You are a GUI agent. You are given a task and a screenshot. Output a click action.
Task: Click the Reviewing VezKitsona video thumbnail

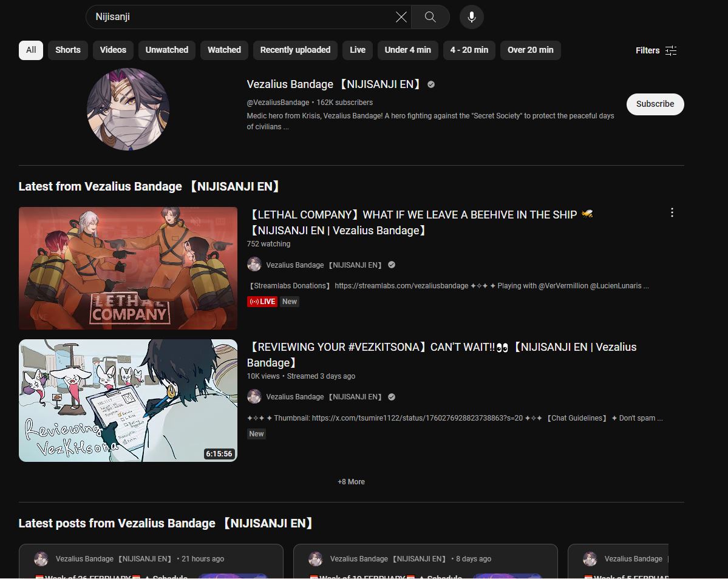[x=128, y=401]
